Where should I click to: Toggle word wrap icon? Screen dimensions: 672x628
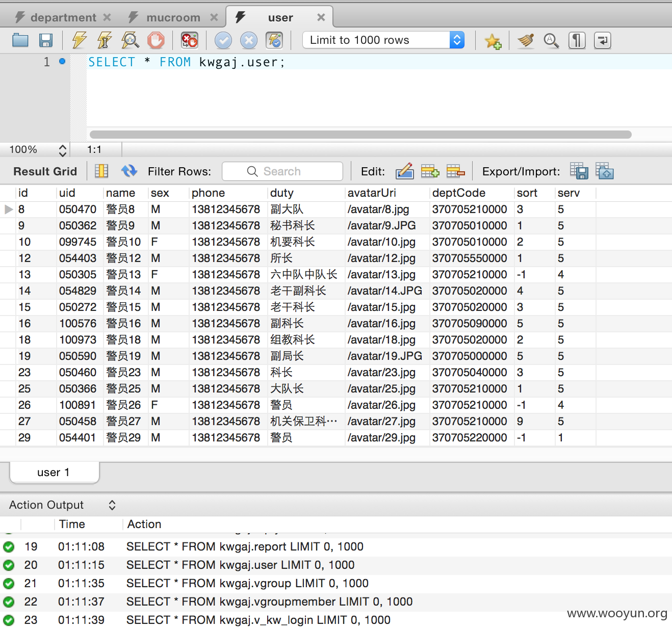tap(603, 40)
